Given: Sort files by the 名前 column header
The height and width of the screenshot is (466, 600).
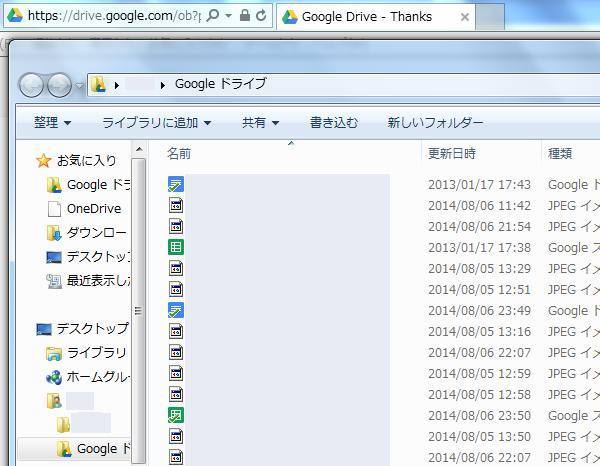Looking at the screenshot, I should [179, 154].
